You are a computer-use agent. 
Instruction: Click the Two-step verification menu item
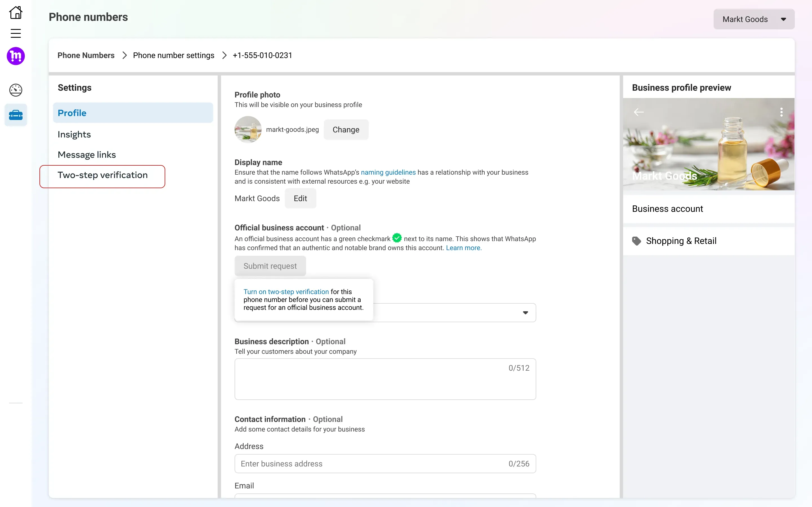[x=102, y=175]
